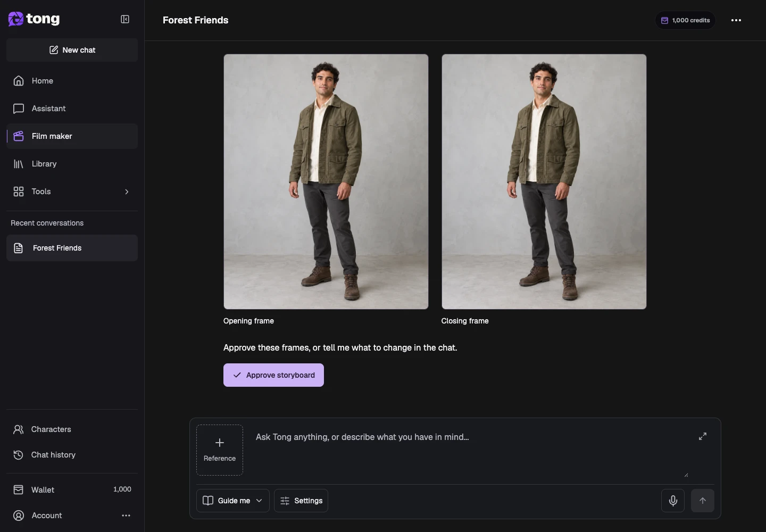The height and width of the screenshot is (532, 766).
Task: Open the three-dot menu in header
Action: pyautogui.click(x=736, y=20)
